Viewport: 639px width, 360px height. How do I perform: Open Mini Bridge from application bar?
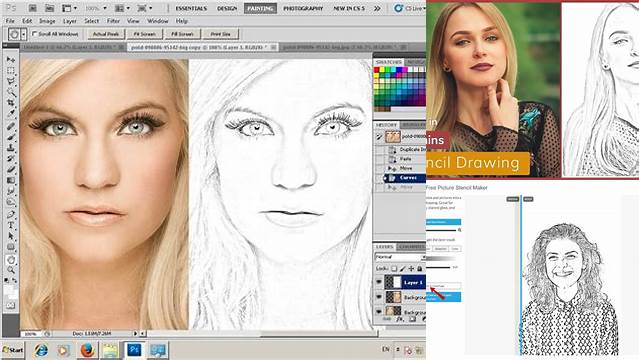pos(49,8)
